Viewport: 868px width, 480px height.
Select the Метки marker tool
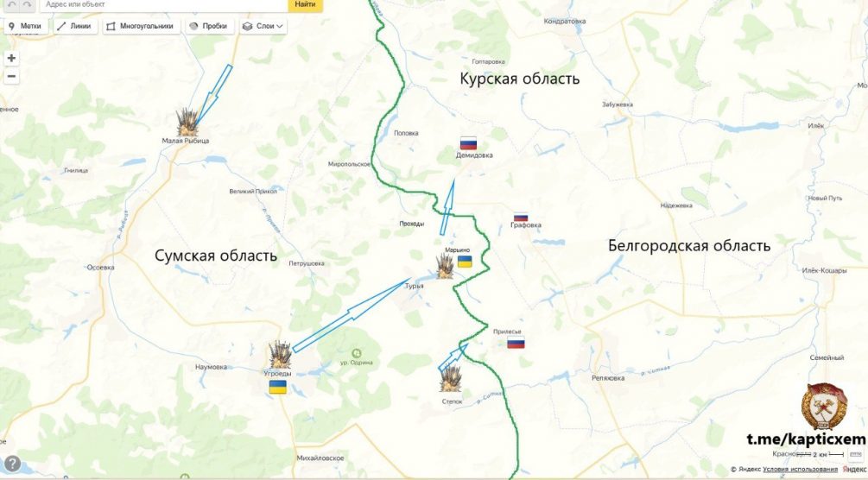pyautogui.click(x=25, y=26)
